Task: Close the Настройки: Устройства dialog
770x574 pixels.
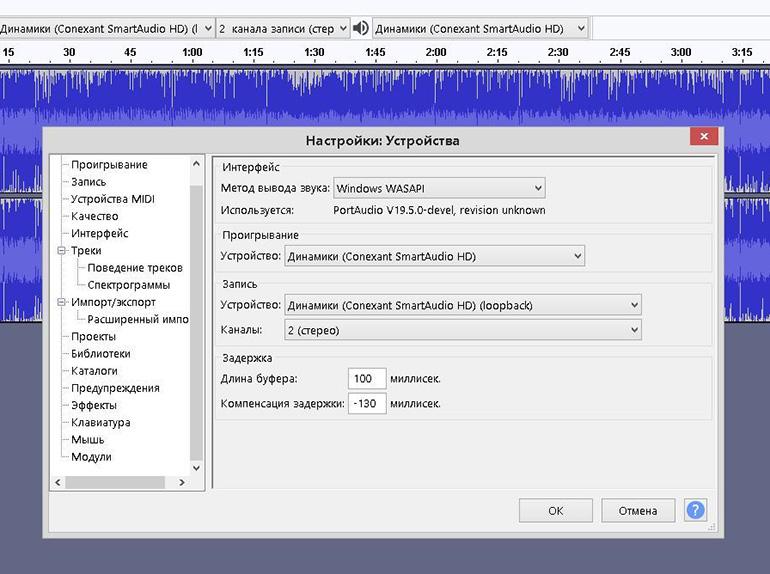Action: pos(704,136)
